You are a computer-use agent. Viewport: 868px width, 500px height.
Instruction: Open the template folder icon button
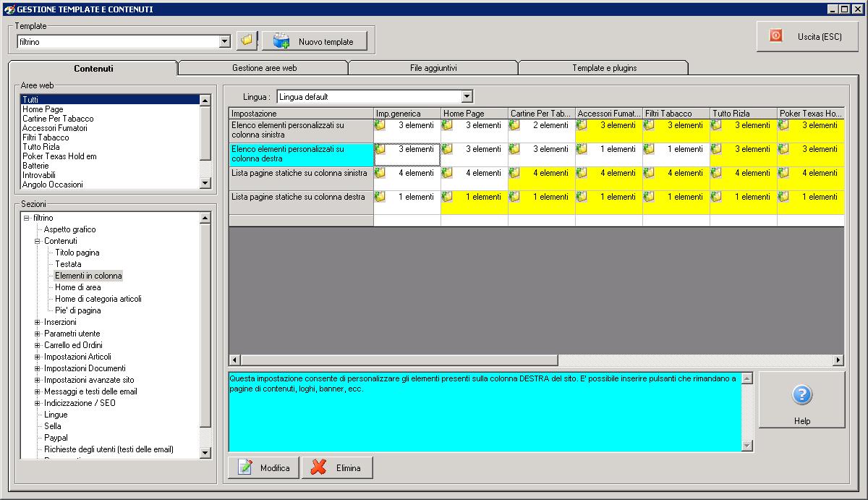(x=247, y=41)
